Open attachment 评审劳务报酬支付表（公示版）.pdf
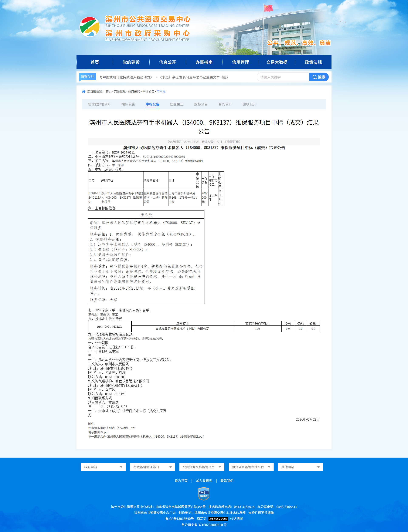The height and width of the screenshot is (532, 408). [112, 428]
